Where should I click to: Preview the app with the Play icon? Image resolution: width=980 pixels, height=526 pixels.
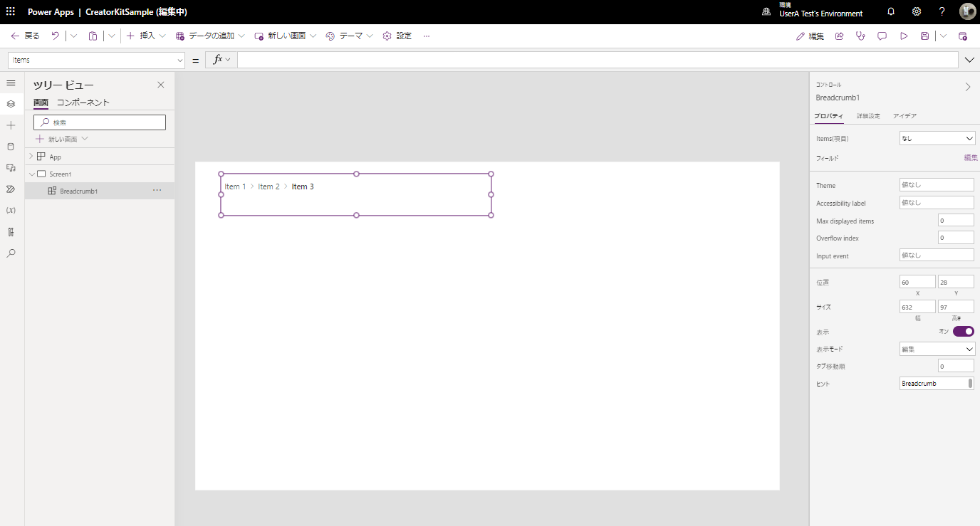904,36
